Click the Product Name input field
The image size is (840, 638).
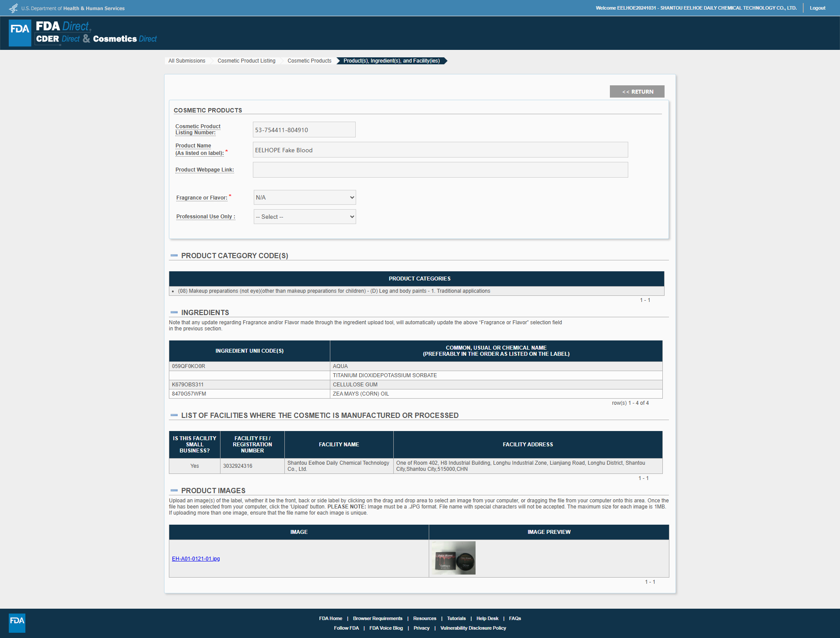pyautogui.click(x=441, y=150)
